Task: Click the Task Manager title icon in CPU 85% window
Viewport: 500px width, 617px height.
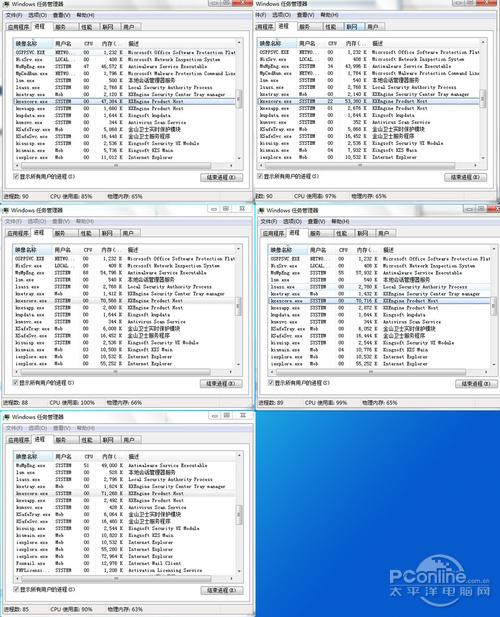Action: 6,4
